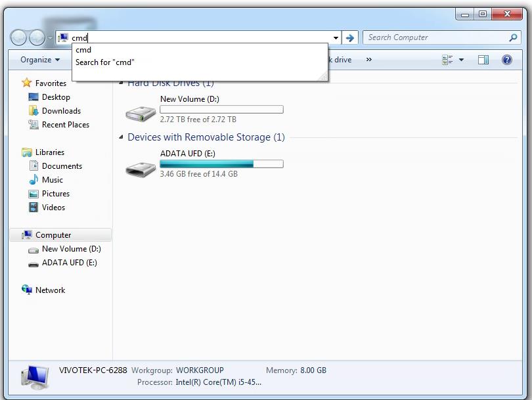Click the ADATA UFD (E:) capacity bar
The width and height of the screenshot is (532, 400).
tap(221, 164)
